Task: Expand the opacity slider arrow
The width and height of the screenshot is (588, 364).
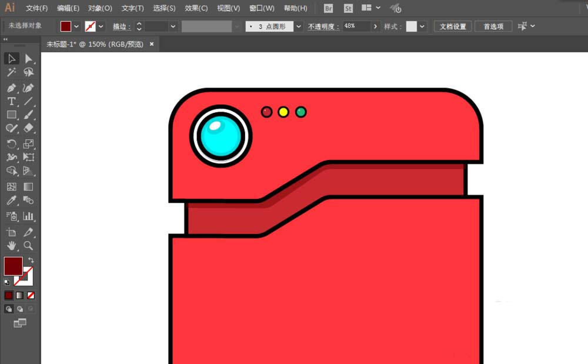Action: coord(375,26)
